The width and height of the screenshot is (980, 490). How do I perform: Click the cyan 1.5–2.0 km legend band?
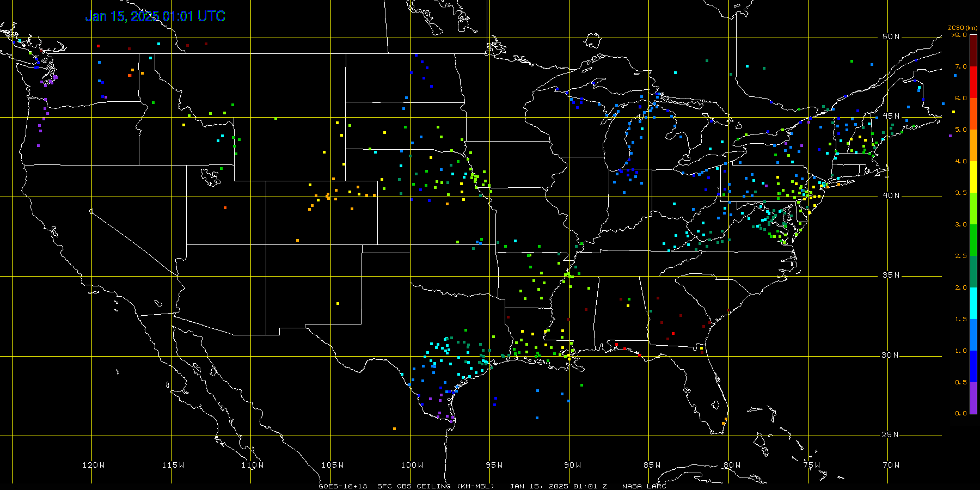click(x=973, y=303)
